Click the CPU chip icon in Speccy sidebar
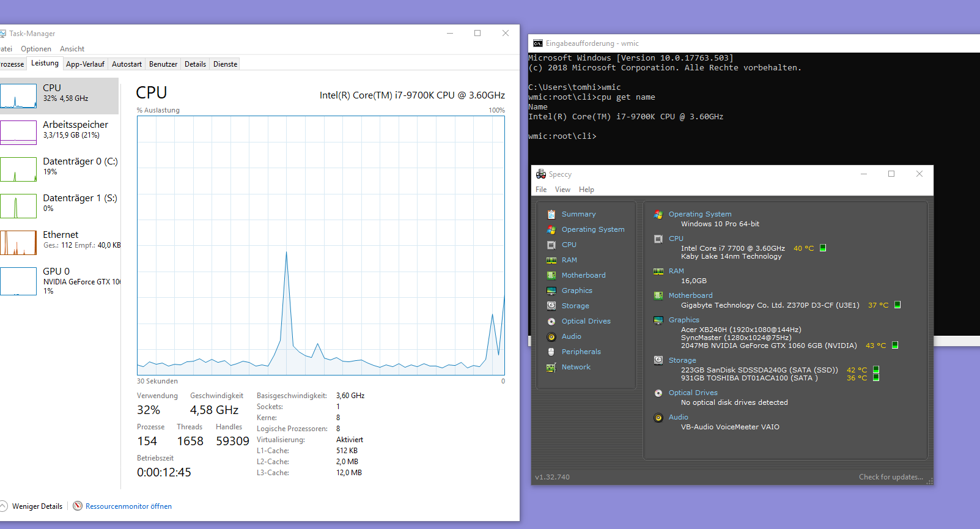The image size is (980, 529). point(551,245)
